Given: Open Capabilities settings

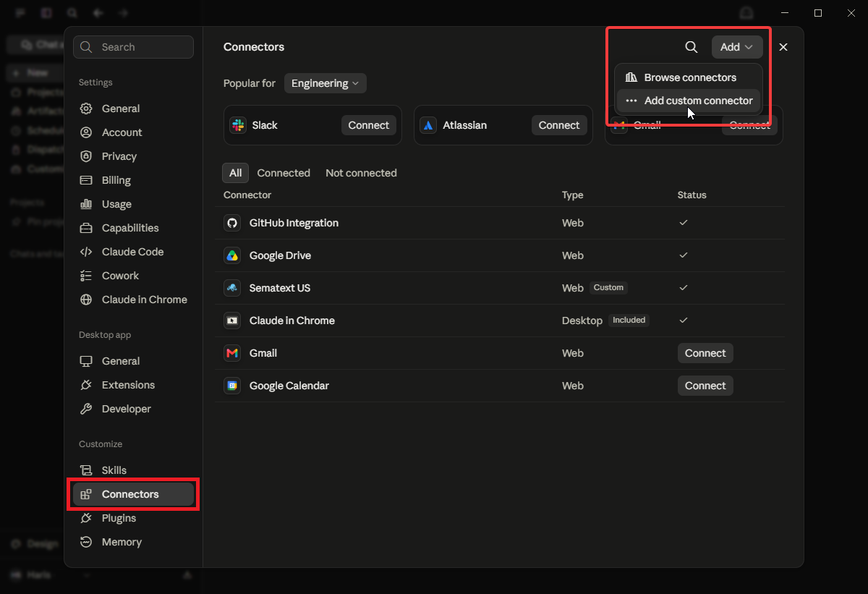Looking at the screenshot, I should [x=133, y=228].
